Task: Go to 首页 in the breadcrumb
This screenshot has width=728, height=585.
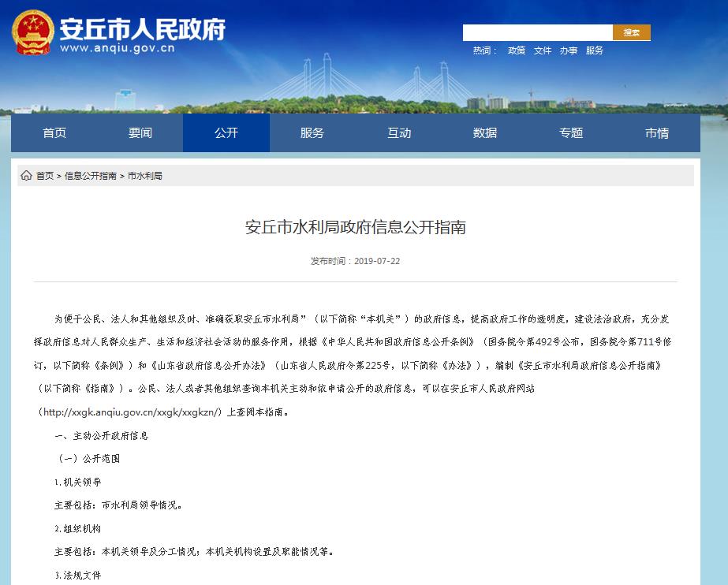Action: (x=45, y=176)
